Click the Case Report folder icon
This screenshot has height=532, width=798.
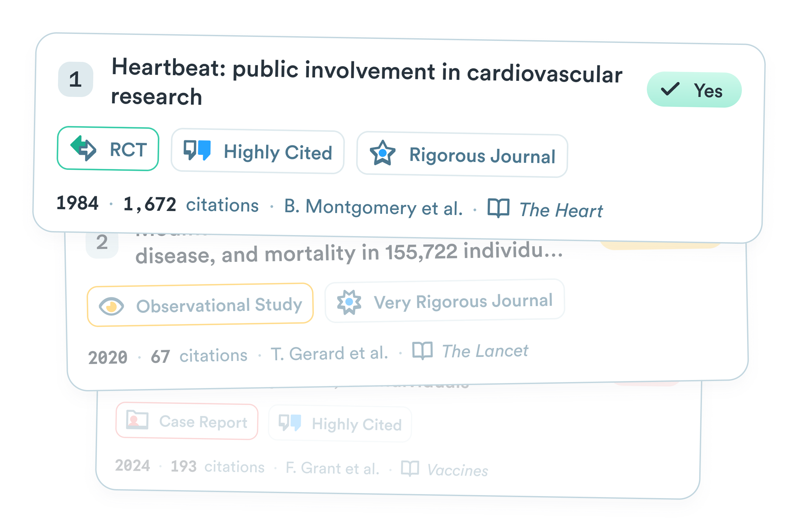(x=137, y=420)
